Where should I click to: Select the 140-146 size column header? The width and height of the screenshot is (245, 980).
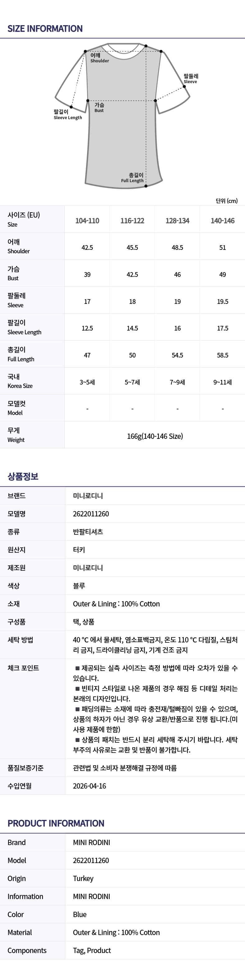[223, 221]
